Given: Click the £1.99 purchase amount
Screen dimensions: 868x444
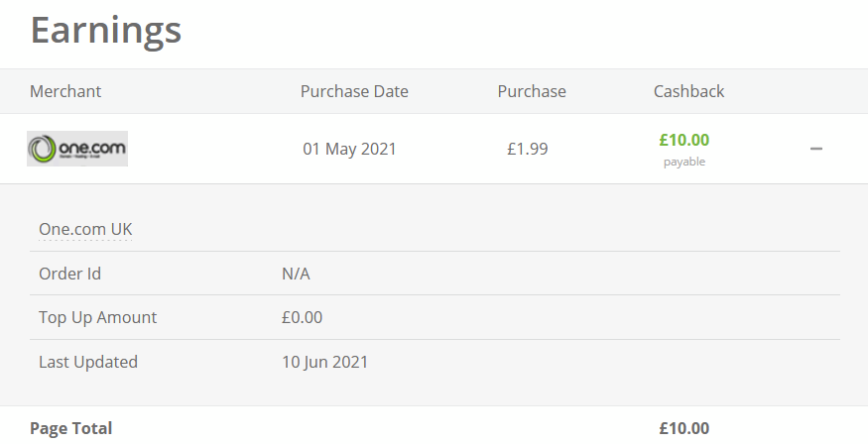Looking at the screenshot, I should click(x=527, y=150).
